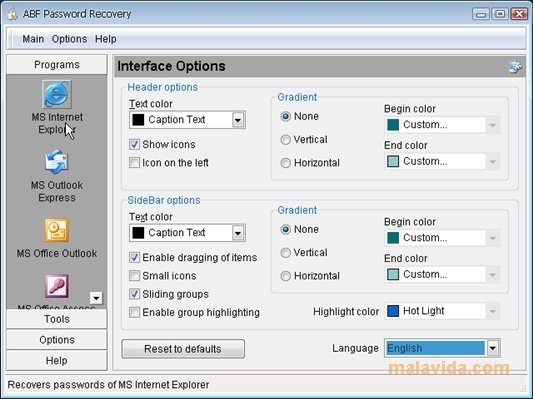Switch to Programs sidebar group
The image size is (533, 399).
[57, 65]
